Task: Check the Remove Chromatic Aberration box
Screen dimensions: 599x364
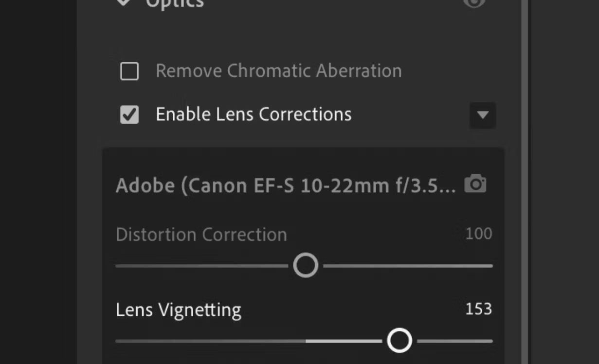Action: (x=128, y=71)
